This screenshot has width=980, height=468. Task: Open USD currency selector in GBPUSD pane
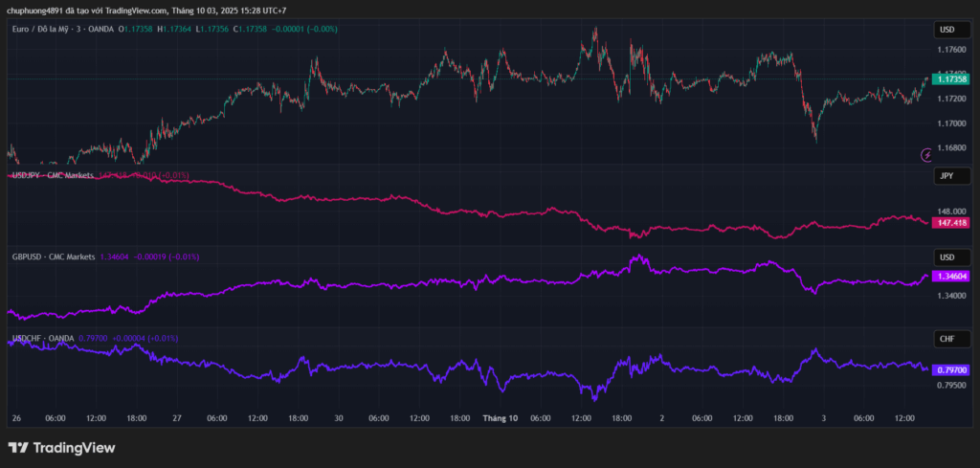tap(951, 257)
